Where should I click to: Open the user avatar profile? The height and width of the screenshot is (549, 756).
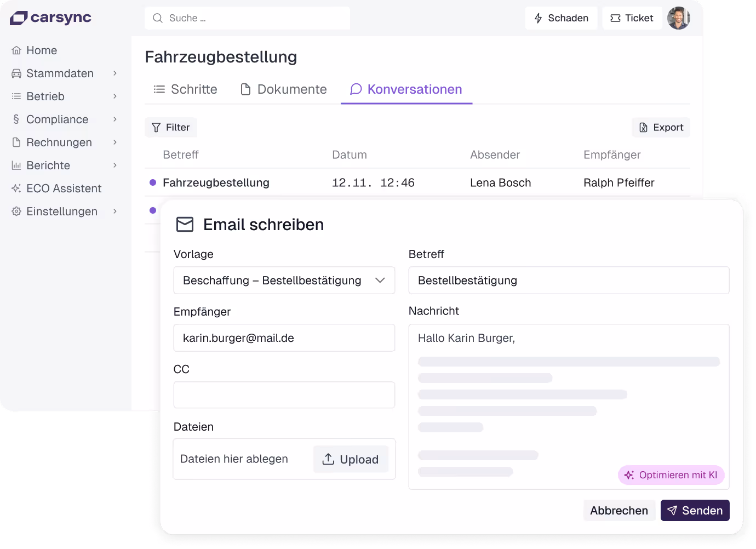[679, 18]
